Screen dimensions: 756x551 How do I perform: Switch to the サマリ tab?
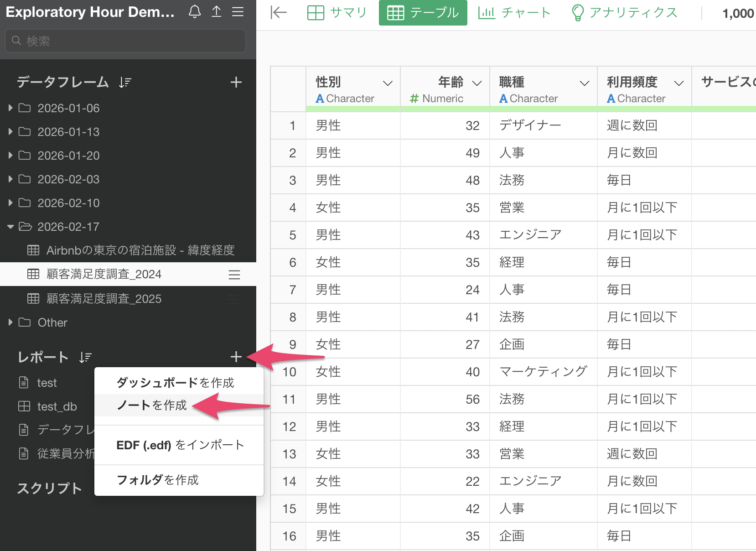tap(337, 13)
